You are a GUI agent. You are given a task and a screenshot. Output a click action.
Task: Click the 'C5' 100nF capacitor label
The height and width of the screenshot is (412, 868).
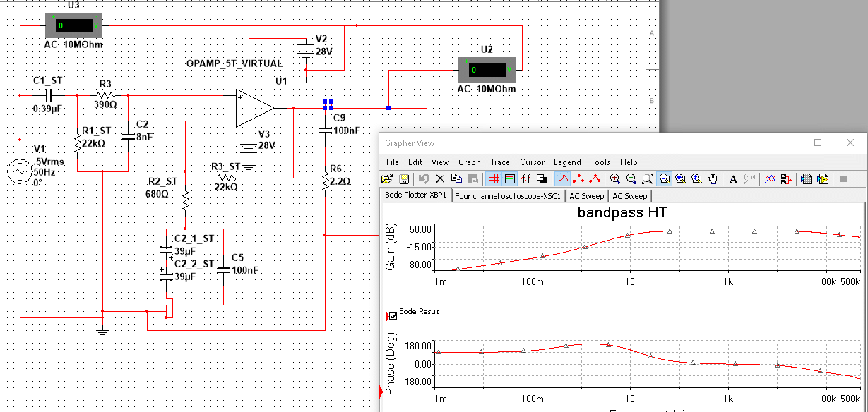[237, 257]
